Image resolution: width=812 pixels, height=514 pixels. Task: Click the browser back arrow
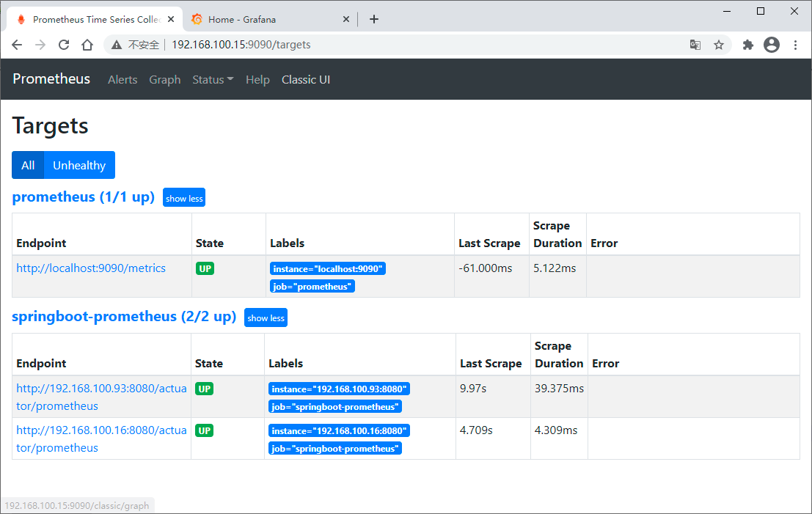point(17,45)
